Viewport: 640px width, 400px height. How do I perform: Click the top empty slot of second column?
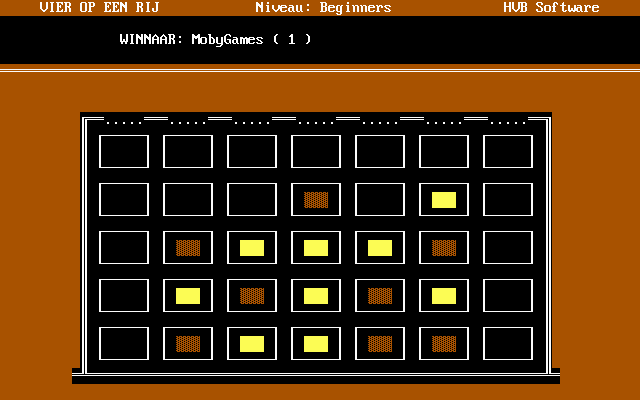(188, 151)
